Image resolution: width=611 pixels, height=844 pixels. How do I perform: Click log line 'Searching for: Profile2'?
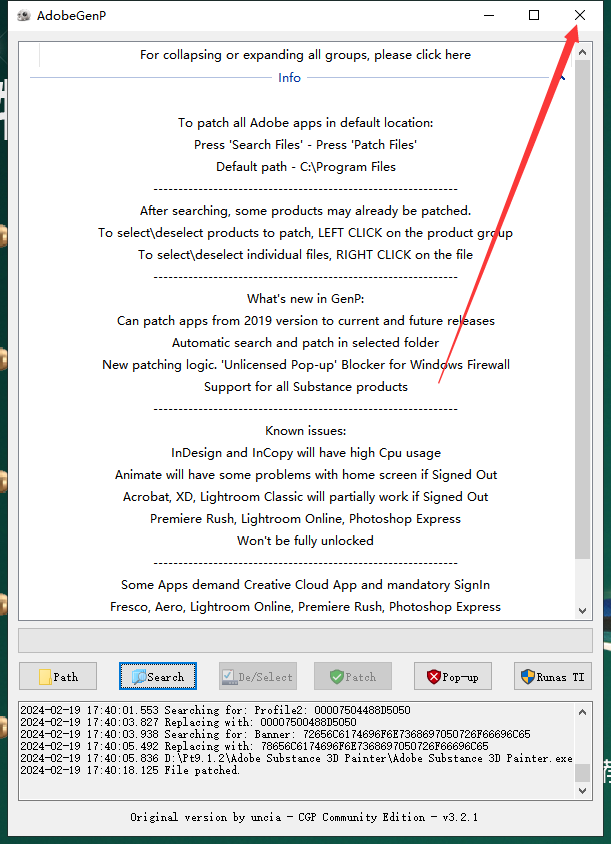click(x=215, y=710)
